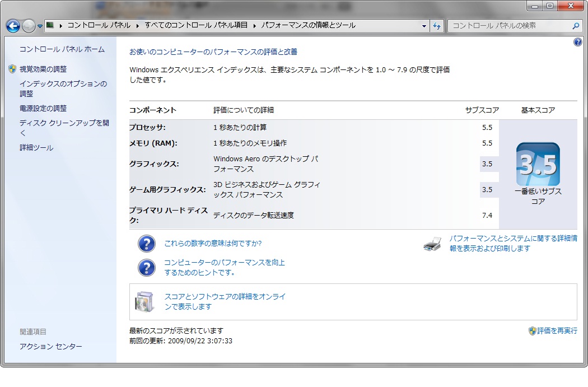Expand the arrow after コントロール パネル breadcrumb
Viewport: 588px width, 387px height.
(138, 26)
